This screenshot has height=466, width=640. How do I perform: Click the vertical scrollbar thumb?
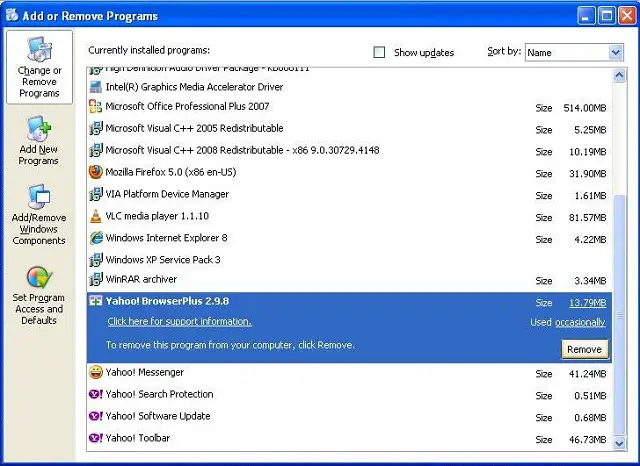tap(619, 315)
